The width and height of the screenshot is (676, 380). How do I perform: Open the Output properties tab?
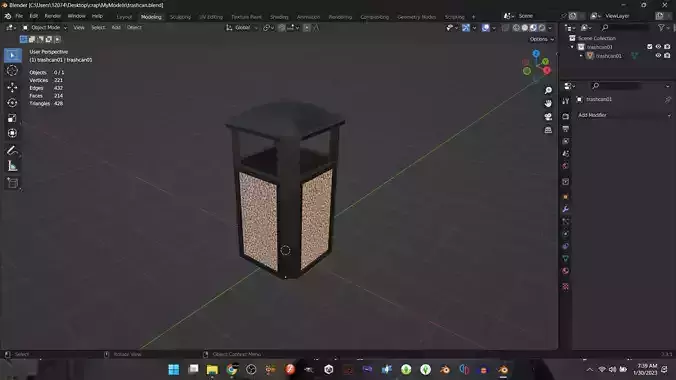[x=566, y=129]
